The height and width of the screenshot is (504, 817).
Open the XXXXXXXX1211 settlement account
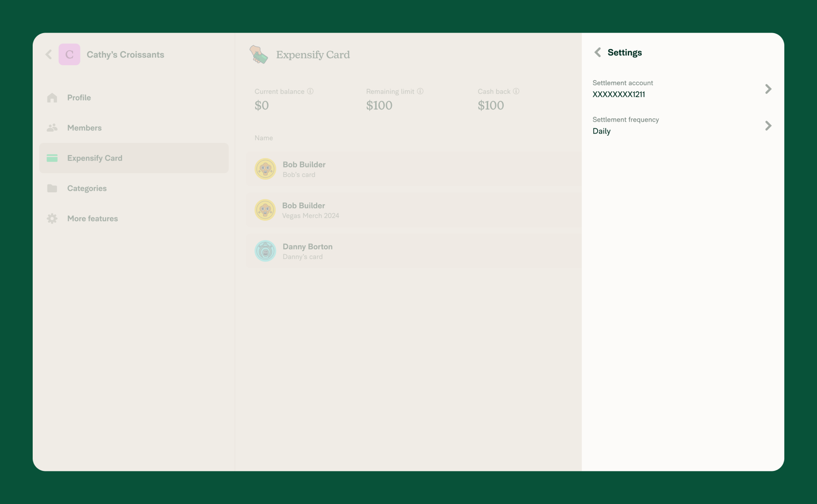point(683,89)
